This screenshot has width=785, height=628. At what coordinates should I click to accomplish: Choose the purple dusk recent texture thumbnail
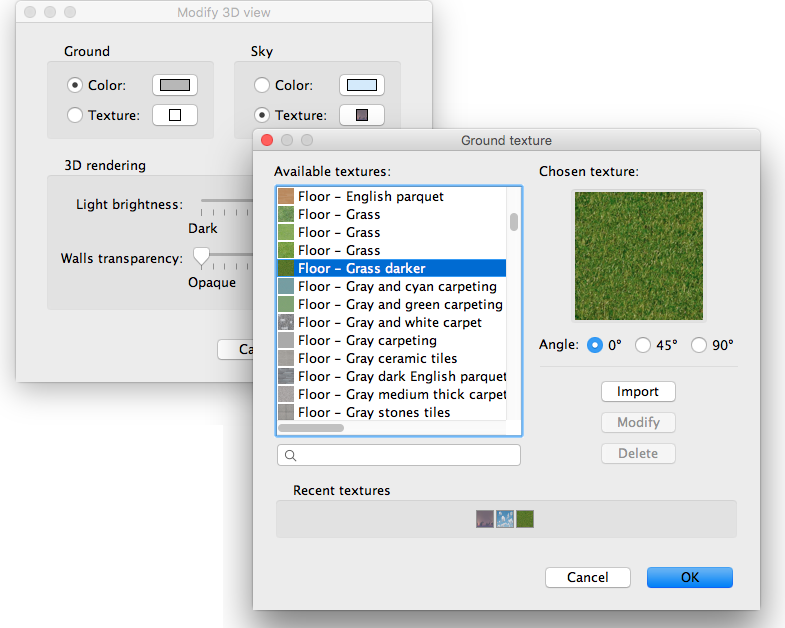click(485, 519)
